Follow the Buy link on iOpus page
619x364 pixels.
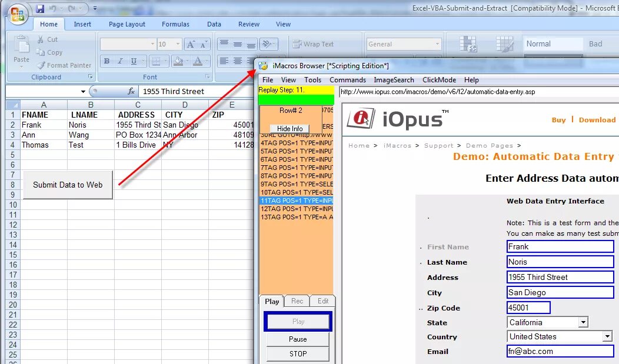[x=558, y=120]
